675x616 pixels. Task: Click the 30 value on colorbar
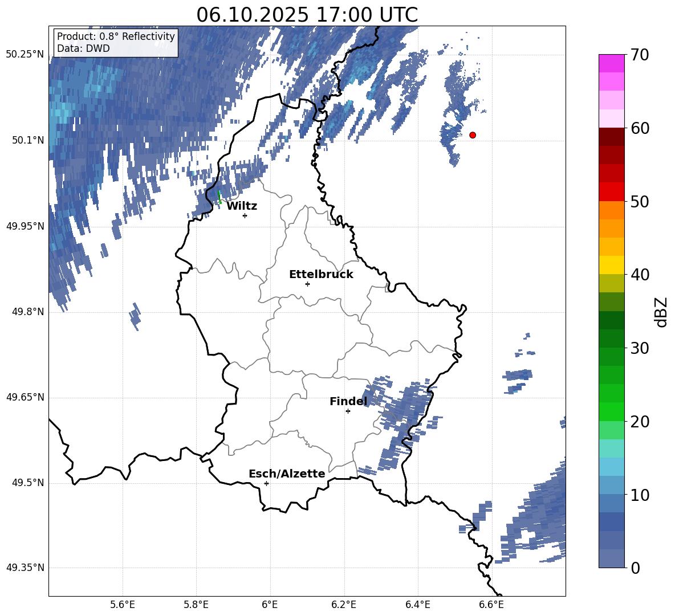640,348
